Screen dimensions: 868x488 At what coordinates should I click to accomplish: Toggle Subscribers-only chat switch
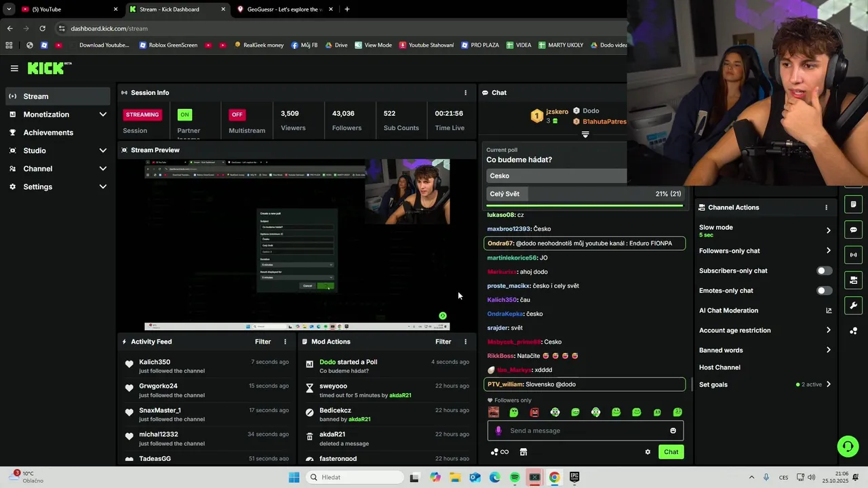pyautogui.click(x=824, y=270)
